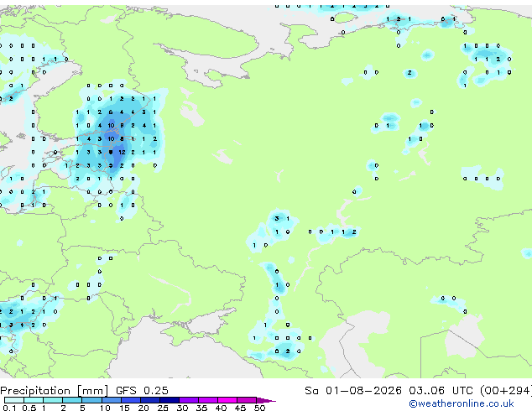Screen dimensions: 532x411
Task: Select the 30–35 mm purple legend swatch
Action: pos(189,400)
